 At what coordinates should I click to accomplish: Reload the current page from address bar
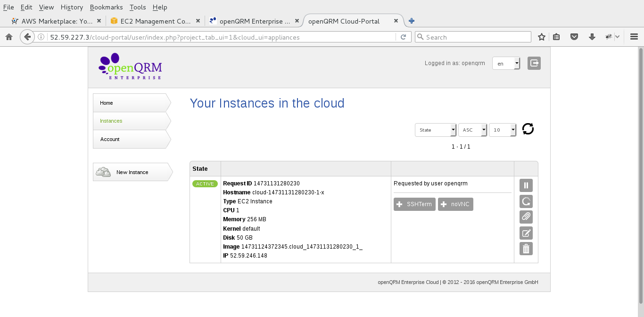tap(403, 37)
